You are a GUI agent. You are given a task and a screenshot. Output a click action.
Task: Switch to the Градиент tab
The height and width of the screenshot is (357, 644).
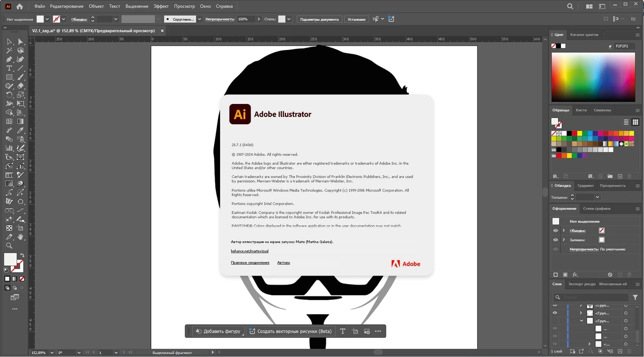click(586, 185)
